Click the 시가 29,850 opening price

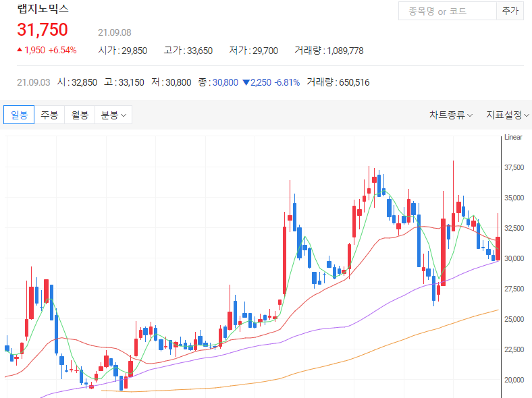[x=122, y=51]
